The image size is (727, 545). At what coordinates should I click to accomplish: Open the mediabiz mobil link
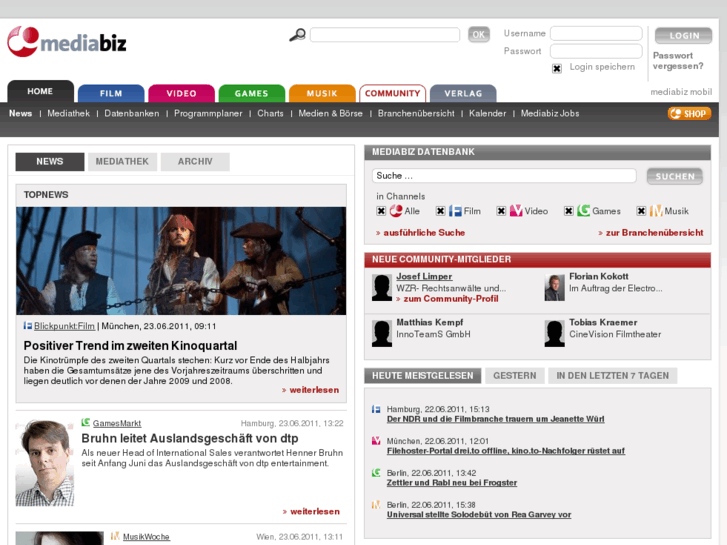coord(681,92)
